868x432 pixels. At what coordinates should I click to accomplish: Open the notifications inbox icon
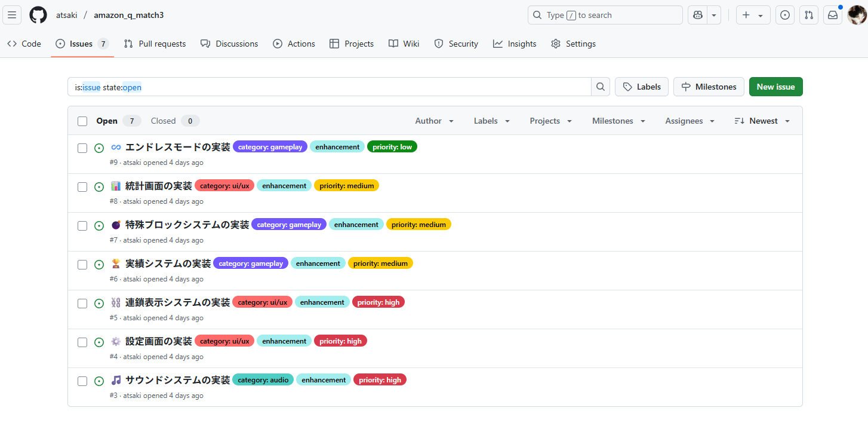(x=833, y=15)
